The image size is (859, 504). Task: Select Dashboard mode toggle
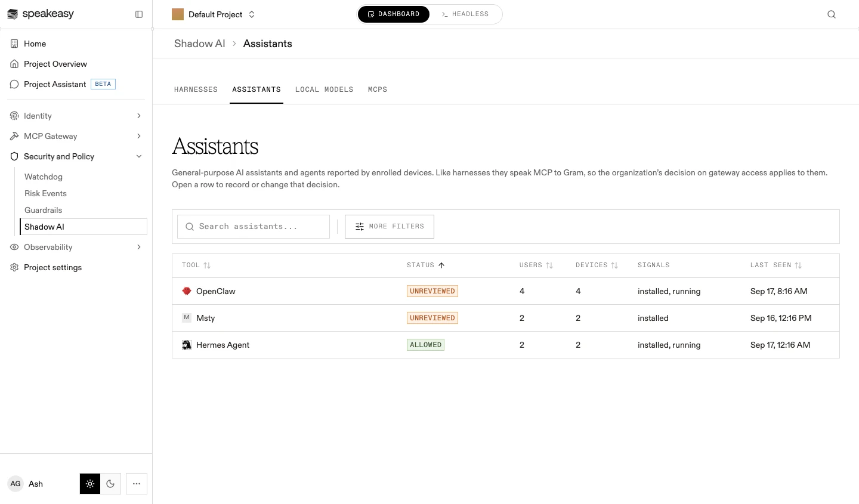click(394, 14)
